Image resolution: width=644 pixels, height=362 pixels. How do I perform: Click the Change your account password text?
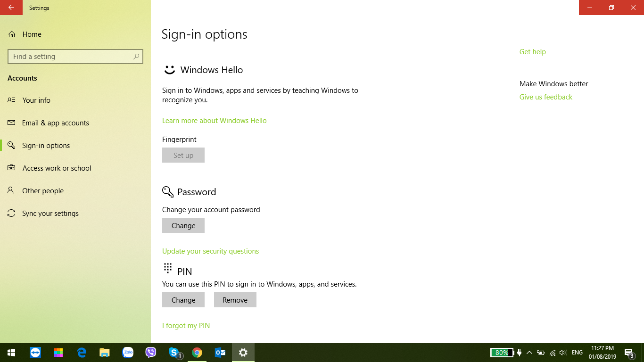(x=211, y=210)
